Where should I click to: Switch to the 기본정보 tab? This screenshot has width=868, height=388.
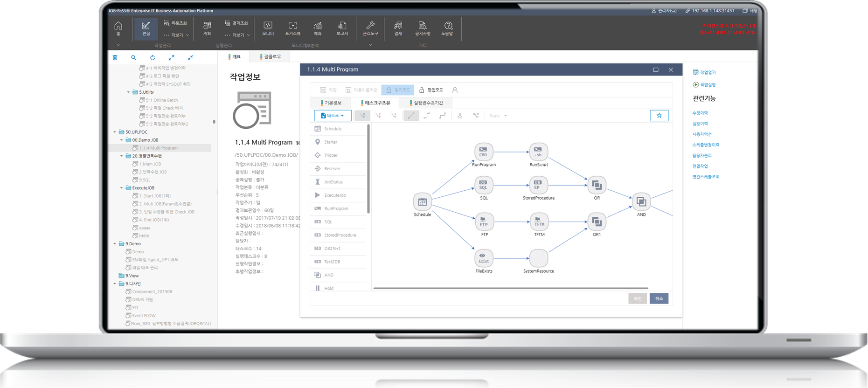tap(331, 103)
